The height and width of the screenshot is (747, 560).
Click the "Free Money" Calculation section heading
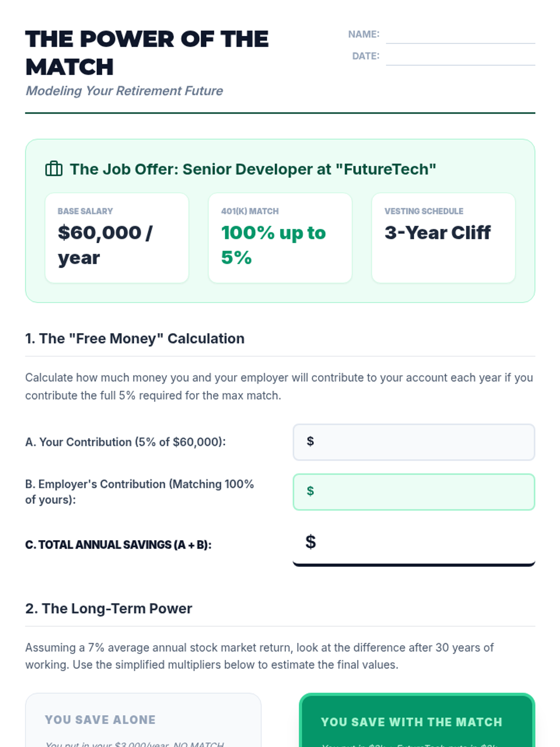pos(135,338)
